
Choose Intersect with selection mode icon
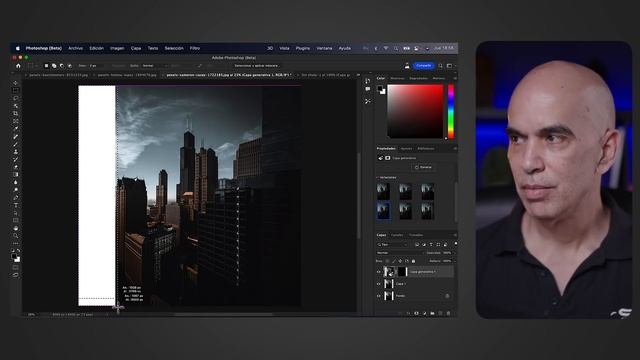coord(69,66)
